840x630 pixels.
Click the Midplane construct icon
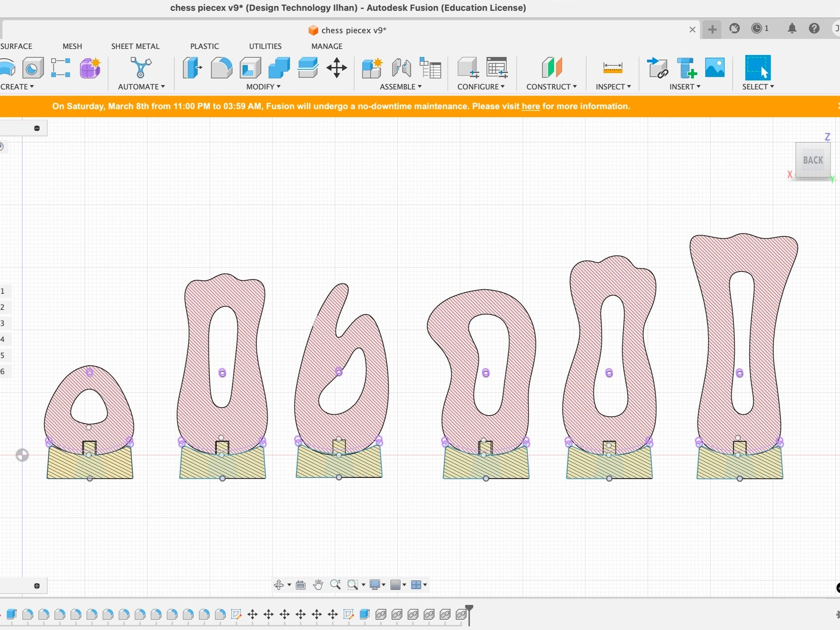(552, 68)
